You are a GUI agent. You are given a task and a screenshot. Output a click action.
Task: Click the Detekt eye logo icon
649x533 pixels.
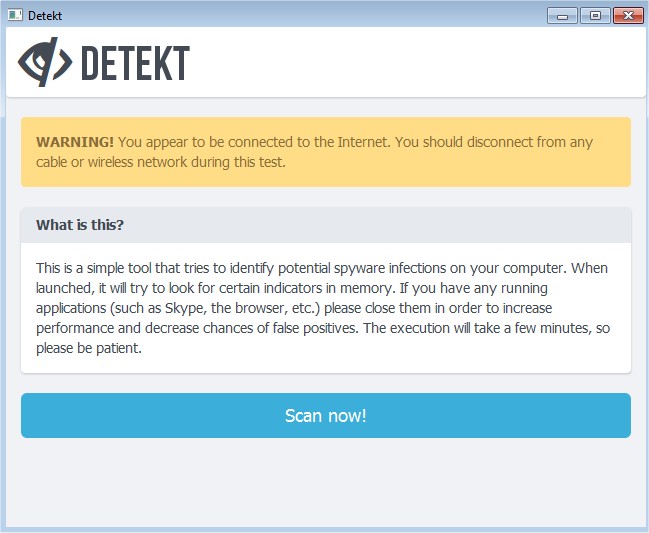[x=44, y=63]
